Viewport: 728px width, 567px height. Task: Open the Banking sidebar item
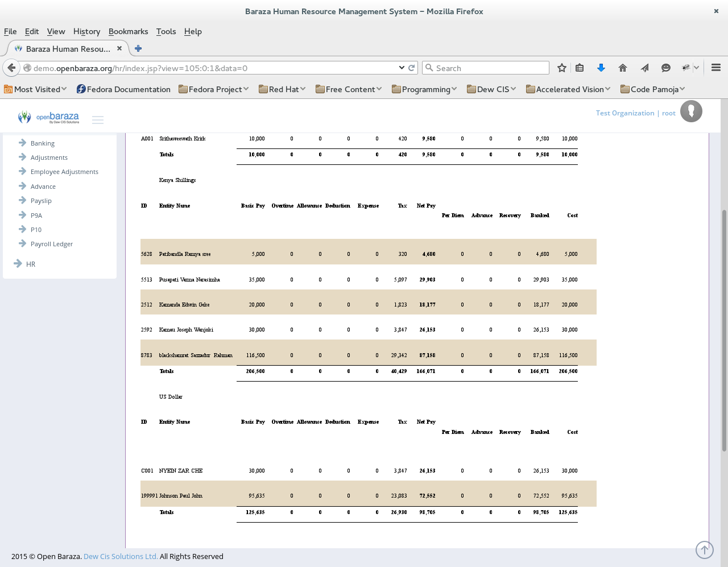[x=43, y=143]
